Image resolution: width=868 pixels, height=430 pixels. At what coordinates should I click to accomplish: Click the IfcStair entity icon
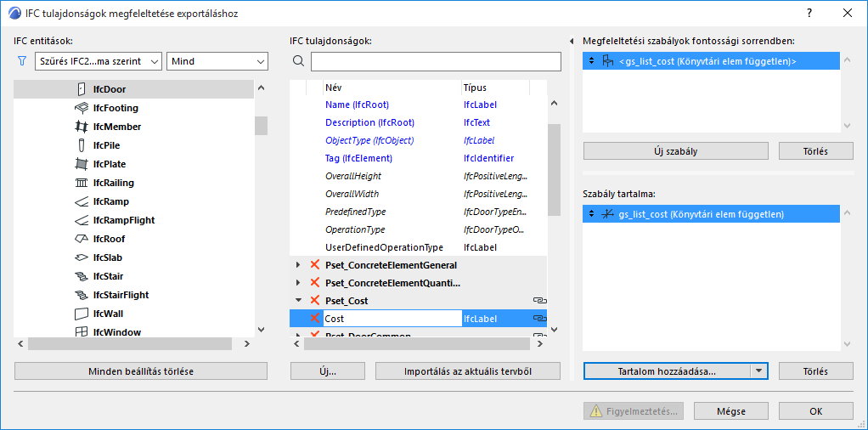point(82,276)
